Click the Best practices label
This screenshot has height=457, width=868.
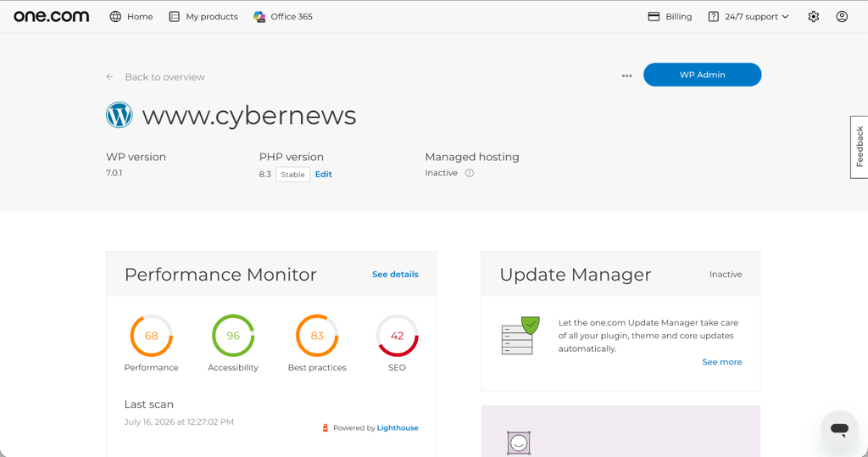[x=317, y=367]
